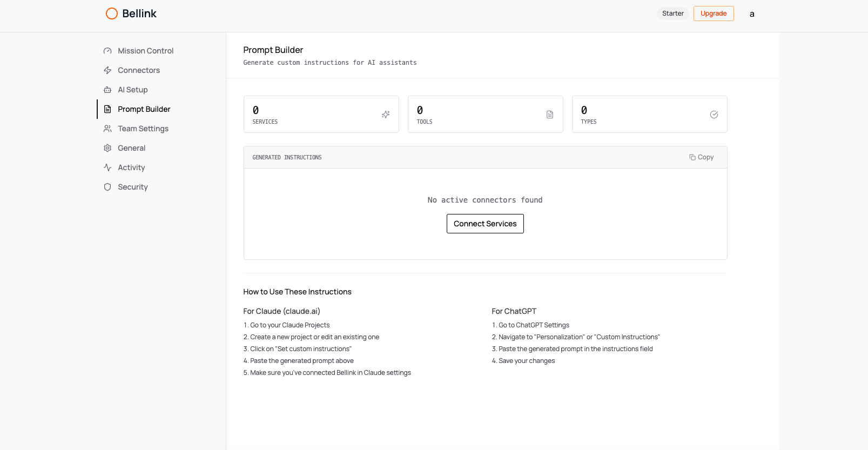Click the Bellink circle logo icon
Viewport: 868px width, 450px height.
(112, 14)
